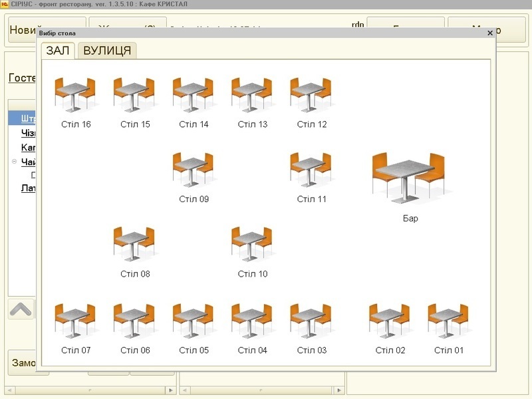Choose table Стіл 10
This screenshot has height=399, width=532.
tap(252, 244)
